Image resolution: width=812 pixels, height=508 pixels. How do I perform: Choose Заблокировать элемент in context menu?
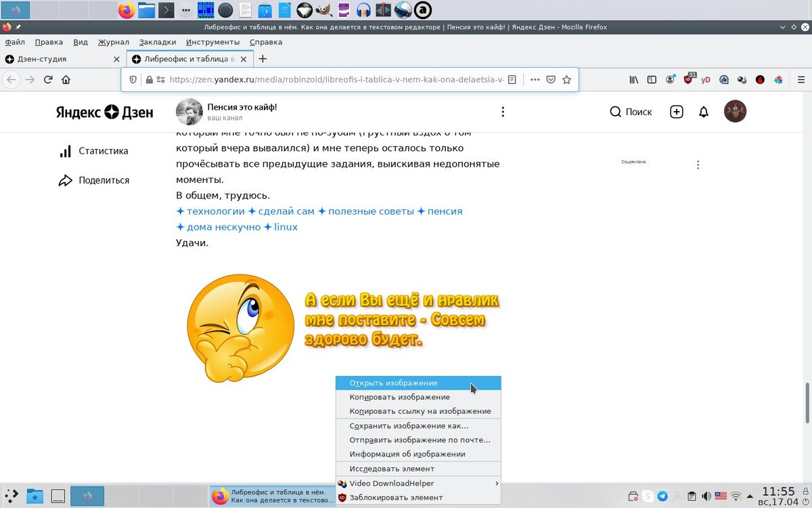[x=418, y=497]
